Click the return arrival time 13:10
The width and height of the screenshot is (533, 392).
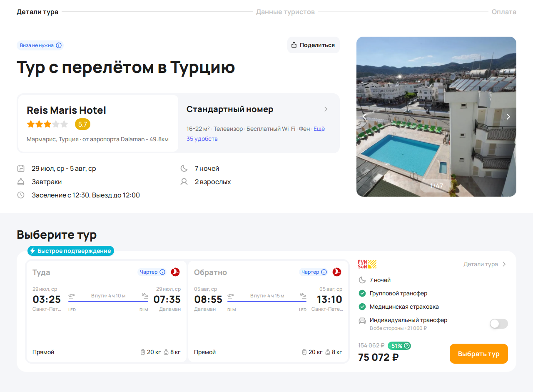click(x=329, y=300)
